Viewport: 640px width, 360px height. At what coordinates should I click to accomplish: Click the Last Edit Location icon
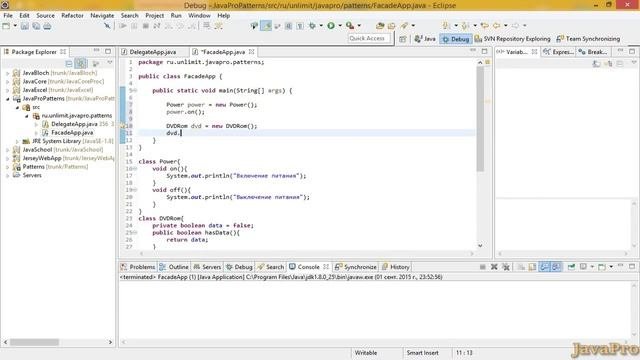click(485, 26)
